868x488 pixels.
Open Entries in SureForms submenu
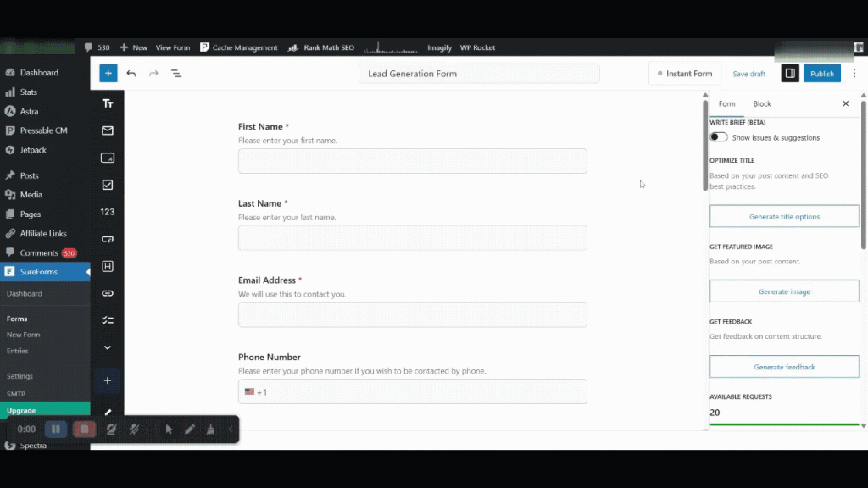click(18, 351)
